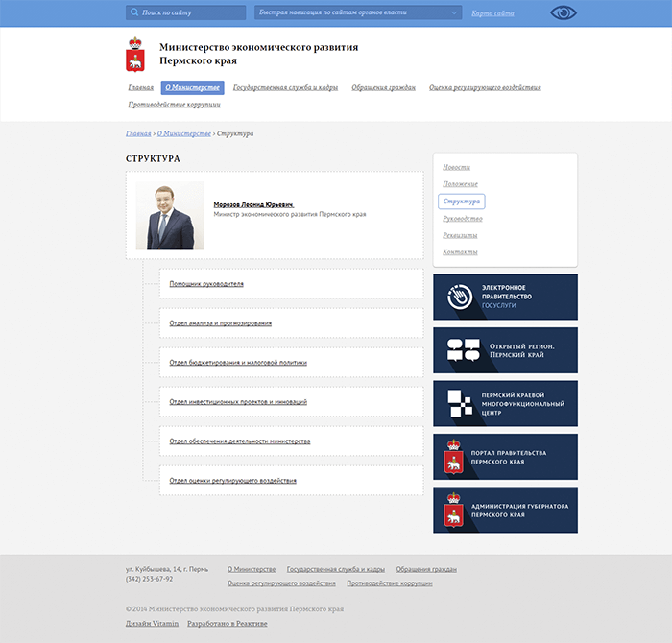The width and height of the screenshot is (672, 643).
Task: Open the Пермский краевой многофункциональный центр banner
Action: pyautogui.click(x=505, y=404)
